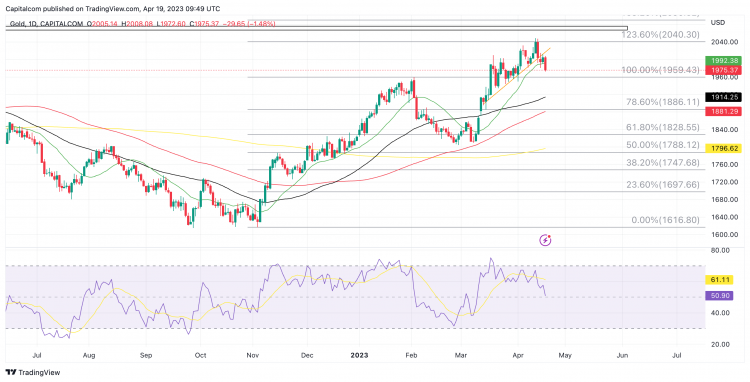Select the Gold, 1D, CAPITALCOM legend title
This screenshot has height=382, width=750.
[45, 23]
